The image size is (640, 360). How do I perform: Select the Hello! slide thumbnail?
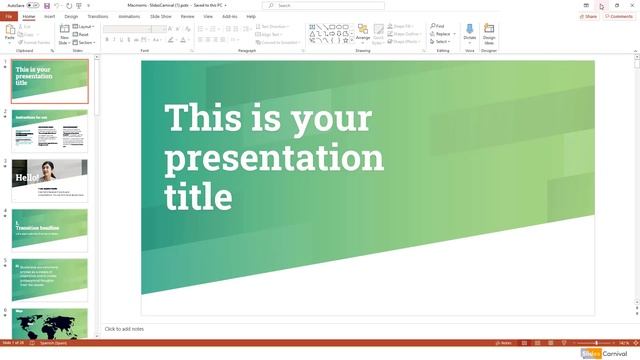tap(50, 180)
